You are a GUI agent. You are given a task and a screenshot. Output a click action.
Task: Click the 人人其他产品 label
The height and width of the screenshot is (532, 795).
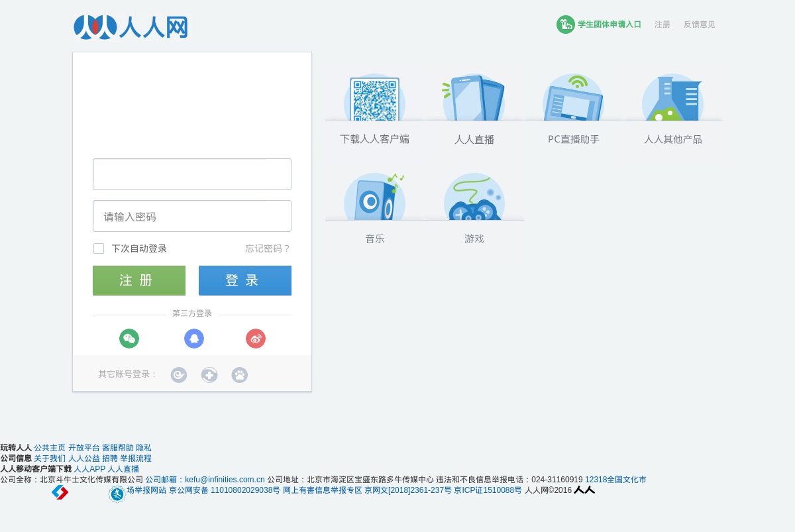point(673,139)
